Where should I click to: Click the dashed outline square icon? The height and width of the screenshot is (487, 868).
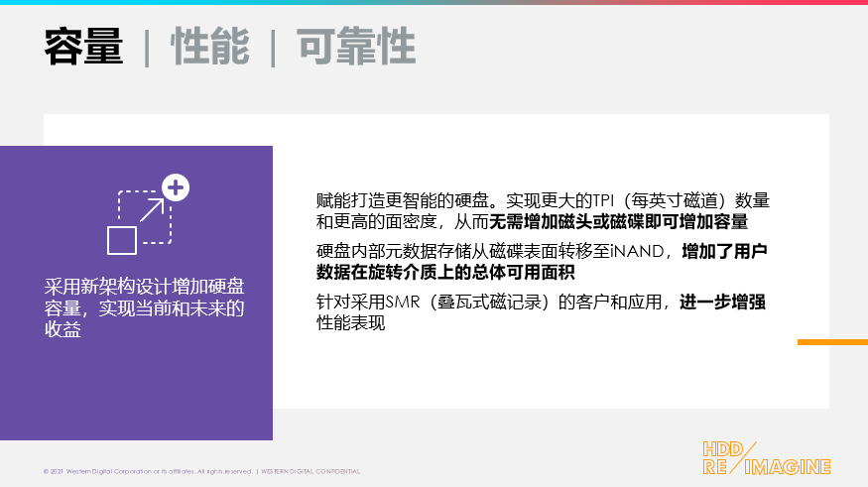145,217
